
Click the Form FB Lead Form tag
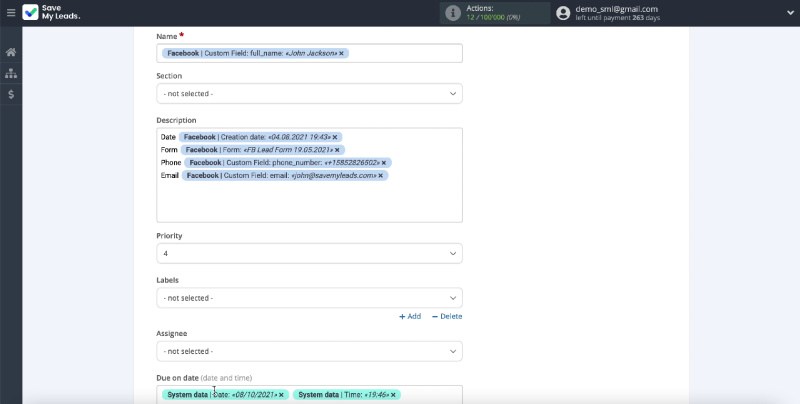pyautogui.click(x=263, y=150)
